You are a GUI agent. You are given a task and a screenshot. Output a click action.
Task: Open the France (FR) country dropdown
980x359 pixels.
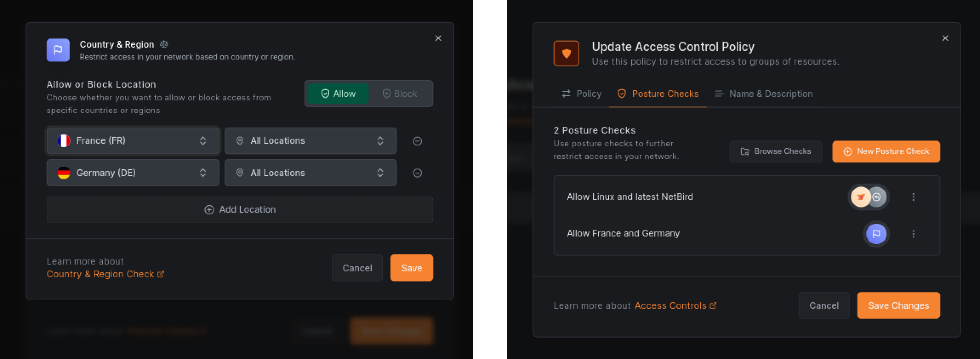point(133,141)
